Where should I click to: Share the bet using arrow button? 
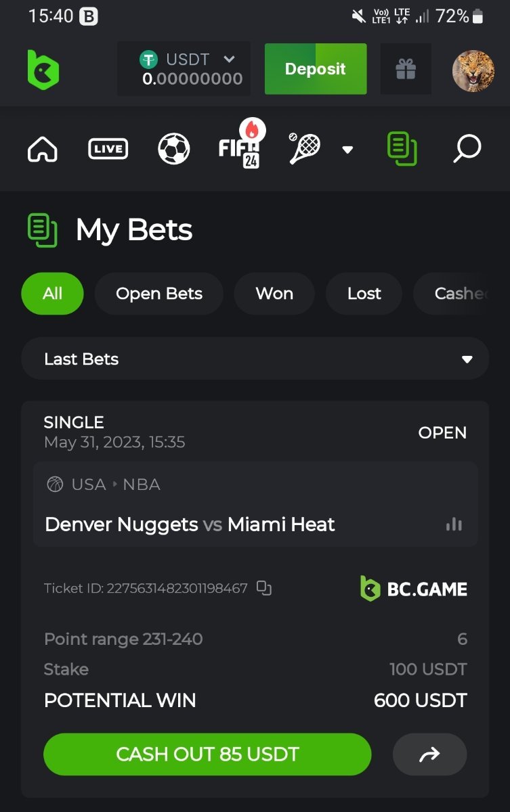coord(430,754)
